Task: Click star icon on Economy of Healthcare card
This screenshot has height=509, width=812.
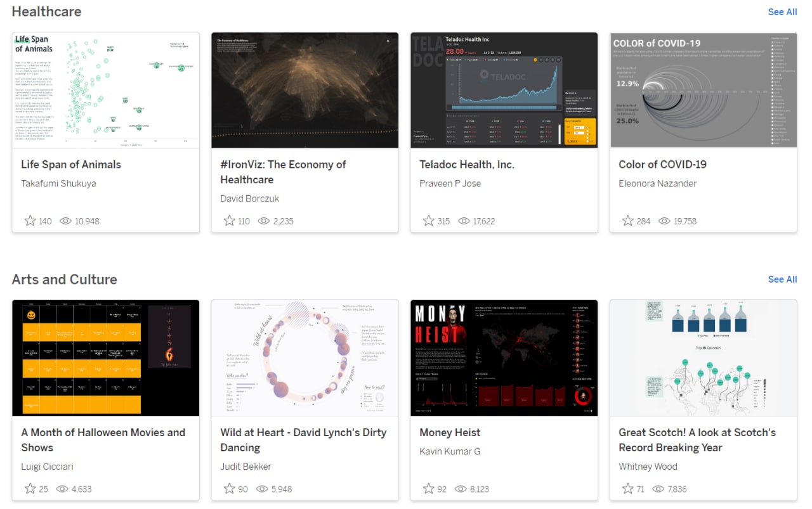Action: [x=229, y=221]
